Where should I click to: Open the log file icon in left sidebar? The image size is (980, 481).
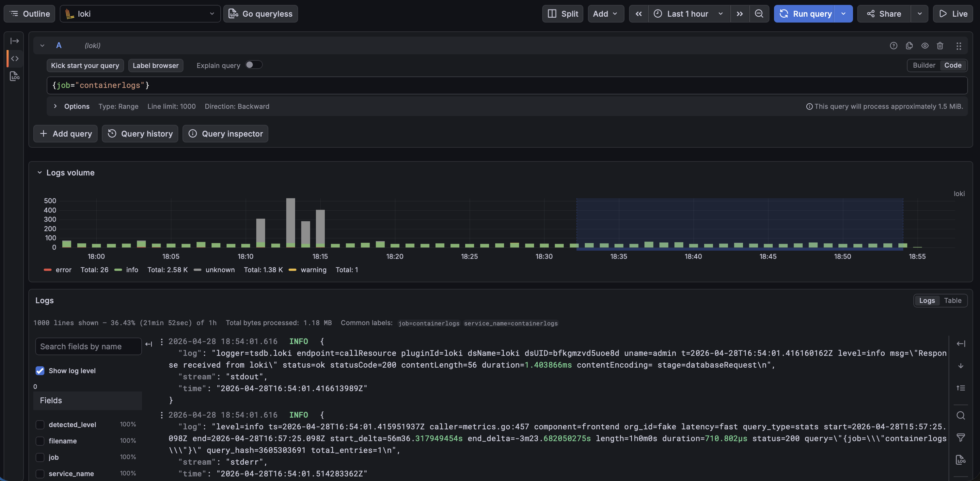(x=14, y=76)
